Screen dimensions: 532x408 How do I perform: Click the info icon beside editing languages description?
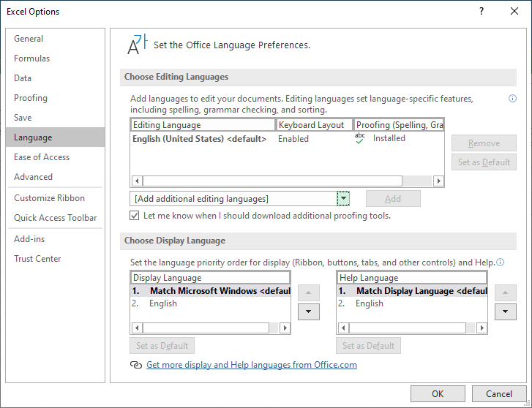pyautogui.click(x=512, y=99)
